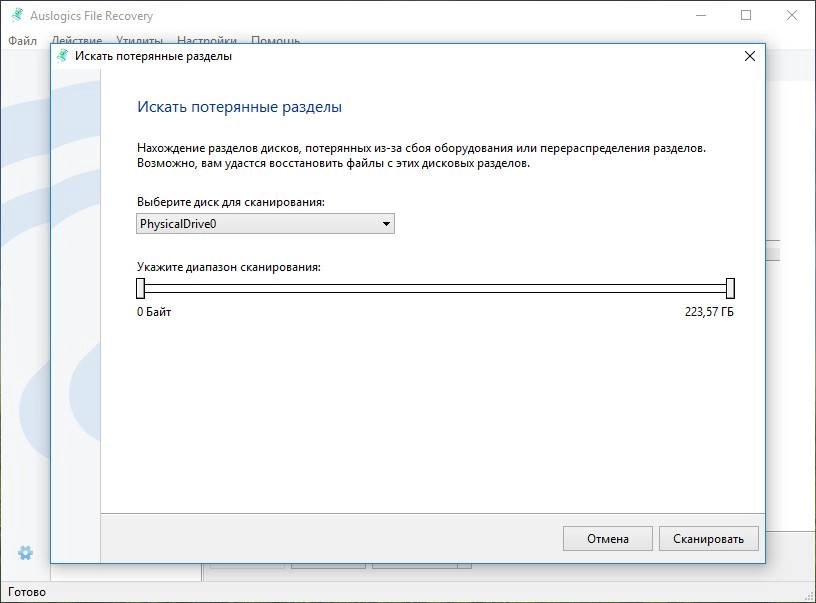Click the 223,57 ГБ range label
This screenshot has width=816, height=603.
tap(709, 312)
